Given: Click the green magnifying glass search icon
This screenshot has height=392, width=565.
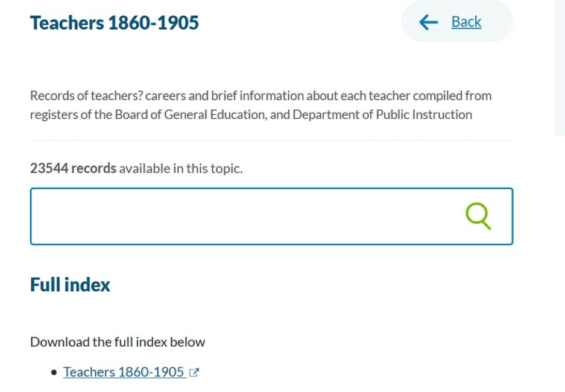Looking at the screenshot, I should (x=478, y=216).
